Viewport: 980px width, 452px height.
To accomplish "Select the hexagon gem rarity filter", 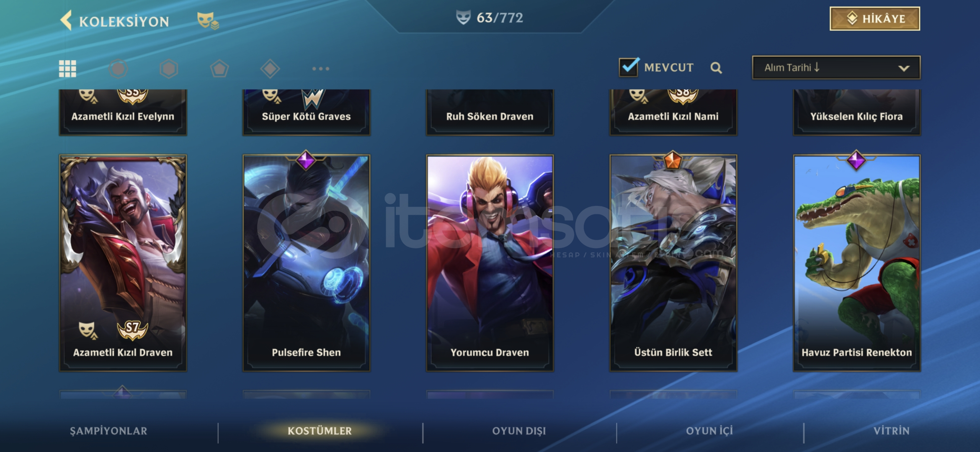I will click(169, 69).
